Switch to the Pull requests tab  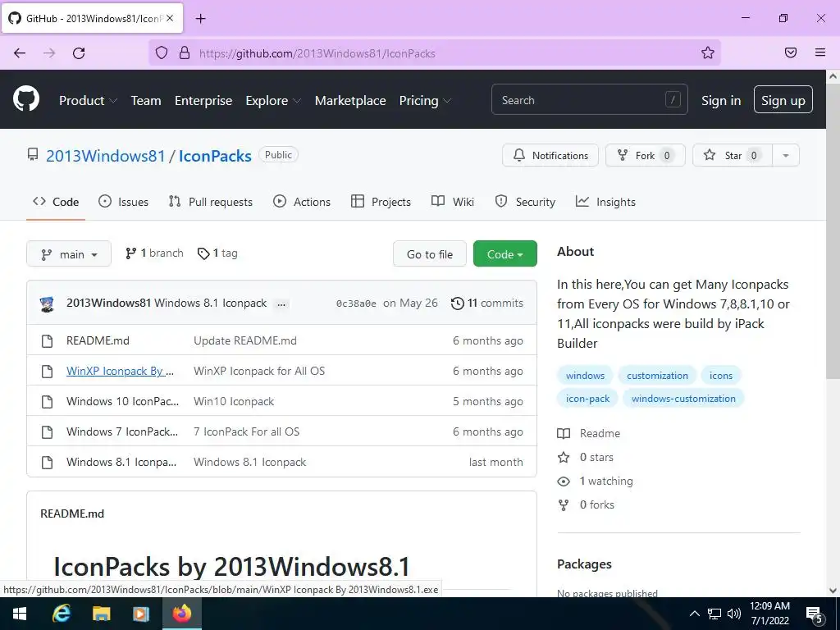(211, 202)
